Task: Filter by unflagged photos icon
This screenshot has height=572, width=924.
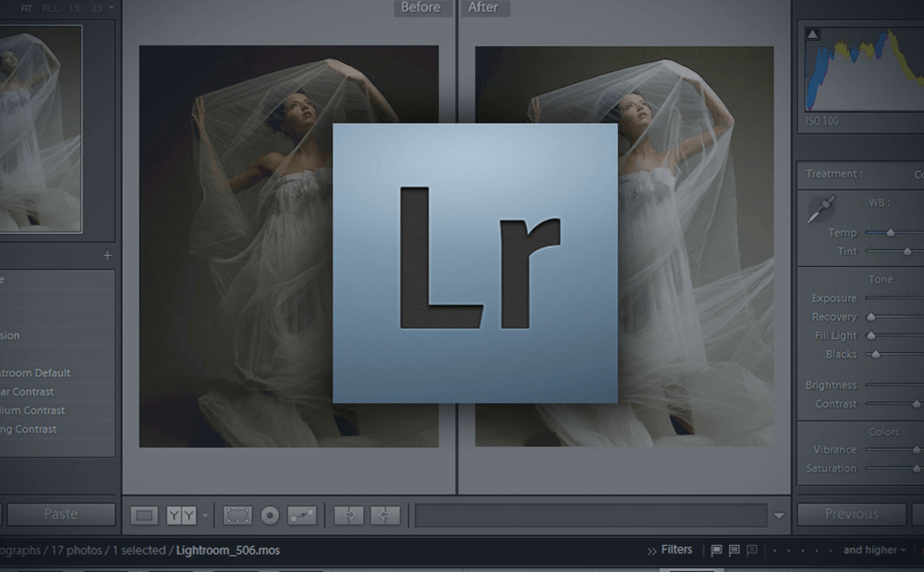Action: (735, 550)
